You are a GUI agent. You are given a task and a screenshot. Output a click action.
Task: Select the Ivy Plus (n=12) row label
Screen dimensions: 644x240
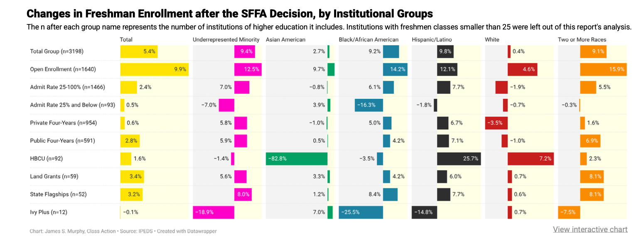click(x=49, y=212)
